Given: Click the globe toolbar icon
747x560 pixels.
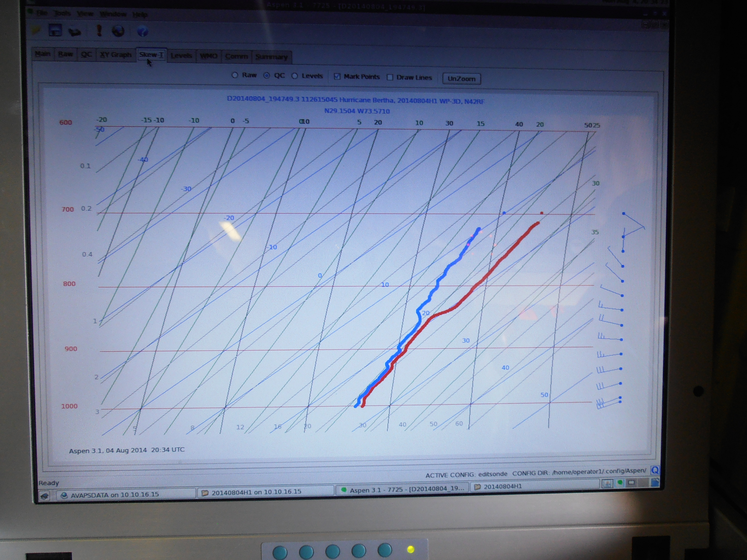Looking at the screenshot, I should pyautogui.click(x=118, y=31).
